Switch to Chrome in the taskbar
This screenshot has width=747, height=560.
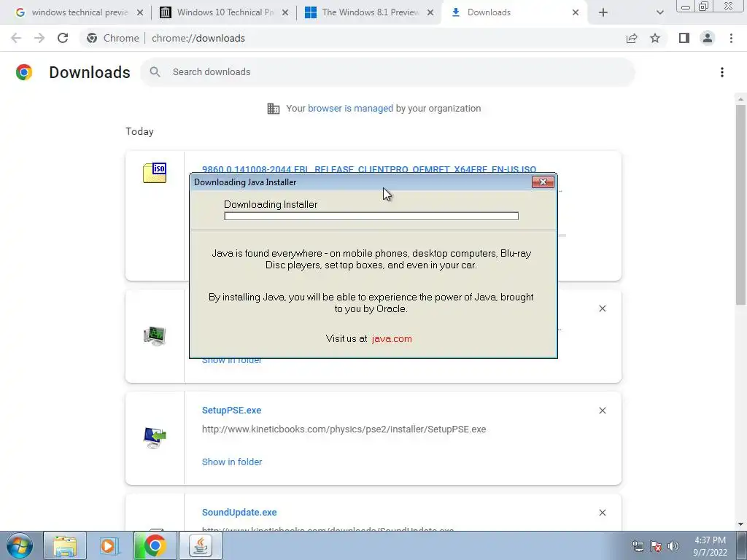tap(155, 545)
